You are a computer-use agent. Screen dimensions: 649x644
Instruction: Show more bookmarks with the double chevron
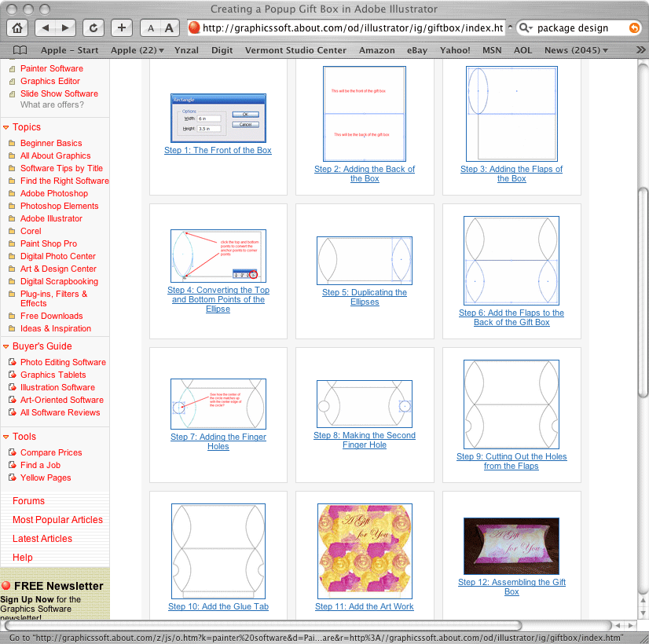tap(640, 50)
